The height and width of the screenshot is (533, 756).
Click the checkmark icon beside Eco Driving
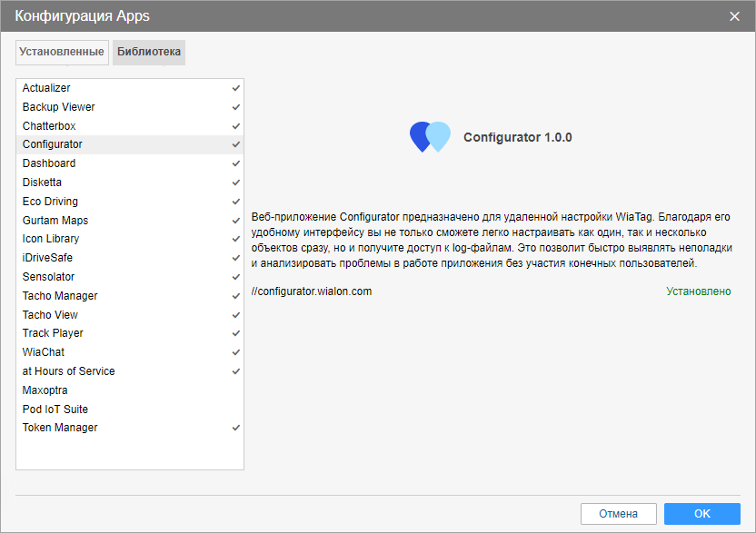[235, 202]
